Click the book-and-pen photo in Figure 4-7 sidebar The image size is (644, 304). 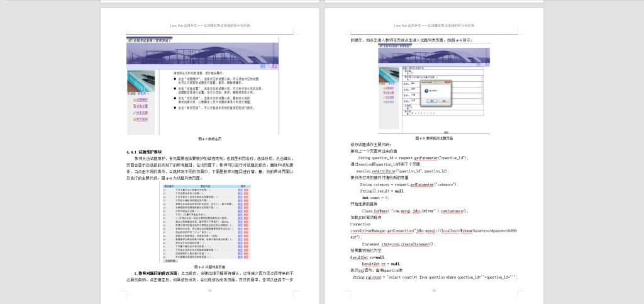coord(141,81)
